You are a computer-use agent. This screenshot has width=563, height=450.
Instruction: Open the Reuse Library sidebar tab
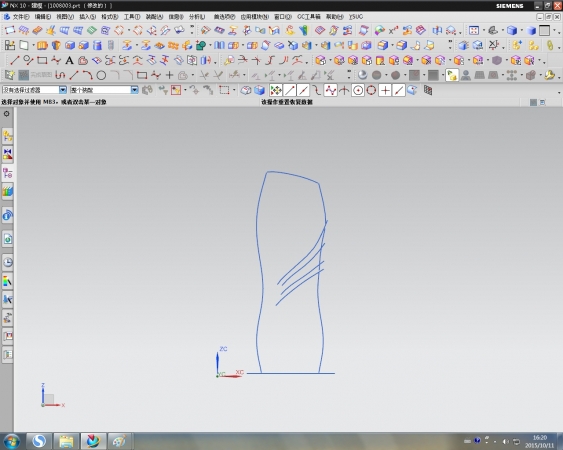[x=8, y=192]
